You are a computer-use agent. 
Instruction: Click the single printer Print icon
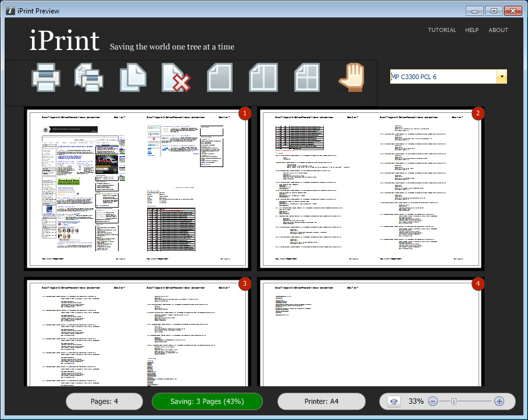(46, 77)
